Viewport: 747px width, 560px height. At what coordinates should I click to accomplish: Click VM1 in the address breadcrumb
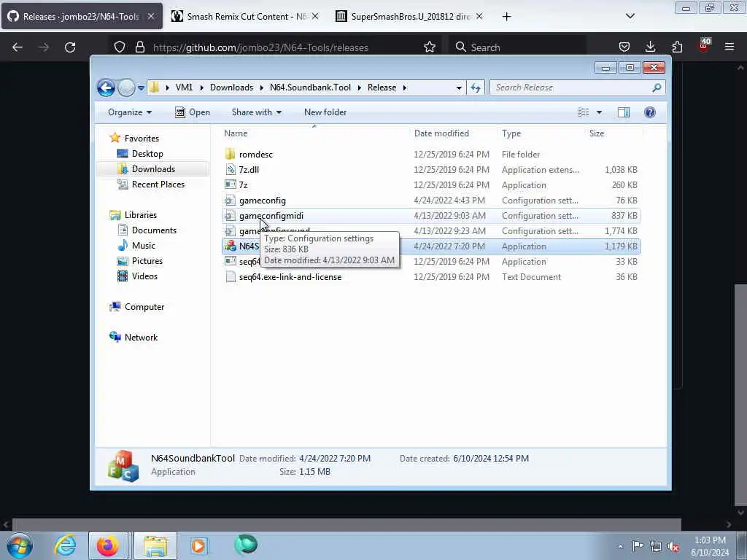pos(184,87)
